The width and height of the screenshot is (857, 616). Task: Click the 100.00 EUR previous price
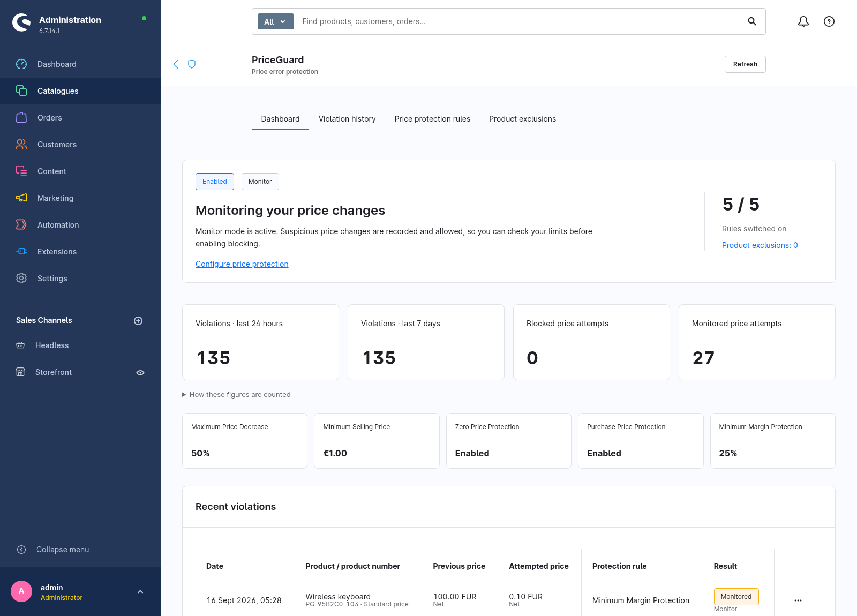coord(455,597)
